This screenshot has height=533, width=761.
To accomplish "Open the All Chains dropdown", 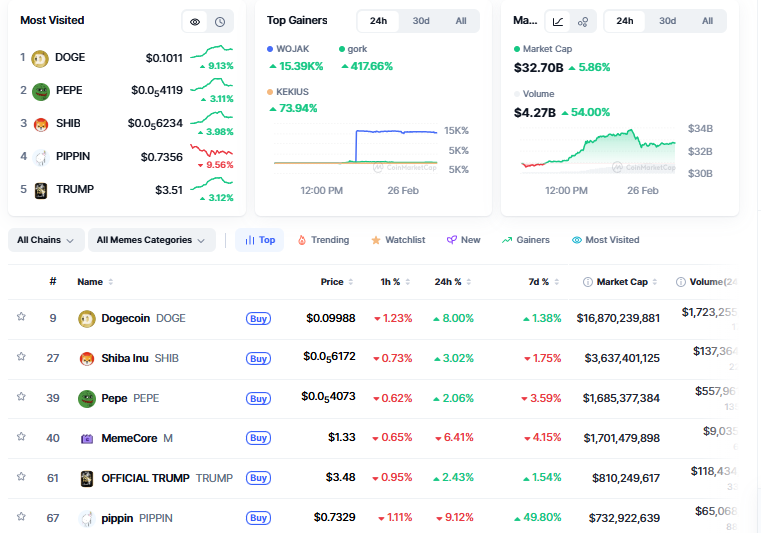I will point(45,240).
